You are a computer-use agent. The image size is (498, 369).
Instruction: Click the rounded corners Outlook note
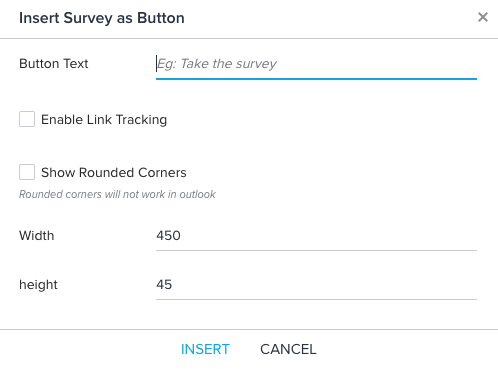(x=117, y=194)
